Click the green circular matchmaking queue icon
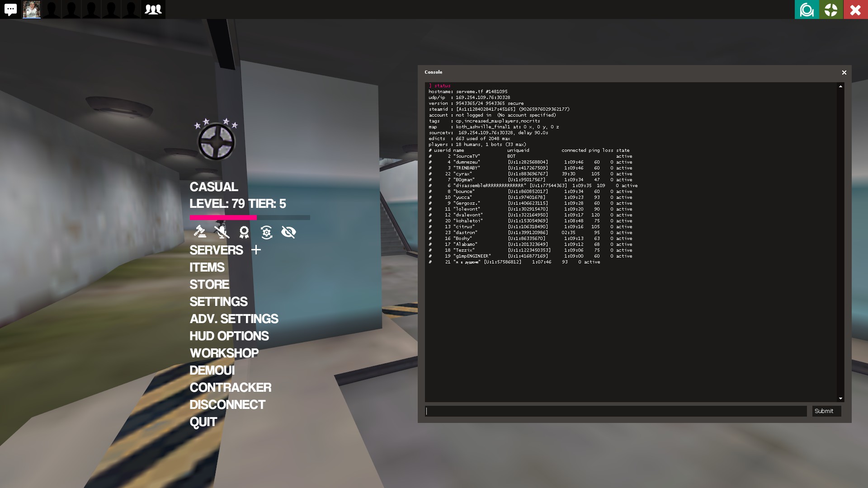 point(807,9)
